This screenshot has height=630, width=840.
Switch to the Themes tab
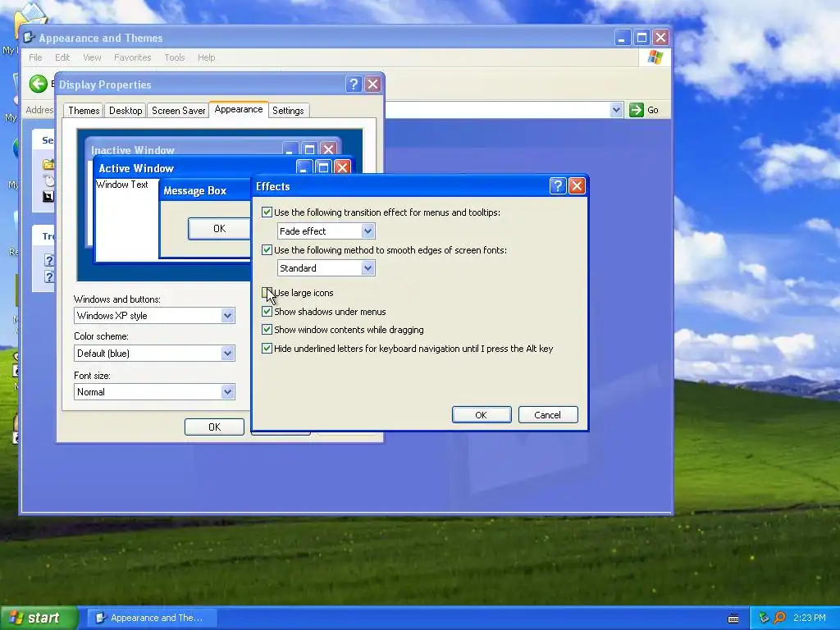pos(84,111)
